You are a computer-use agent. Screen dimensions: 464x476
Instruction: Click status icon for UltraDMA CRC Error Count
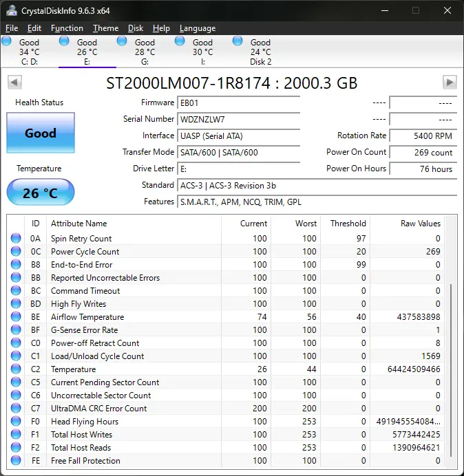16,408
